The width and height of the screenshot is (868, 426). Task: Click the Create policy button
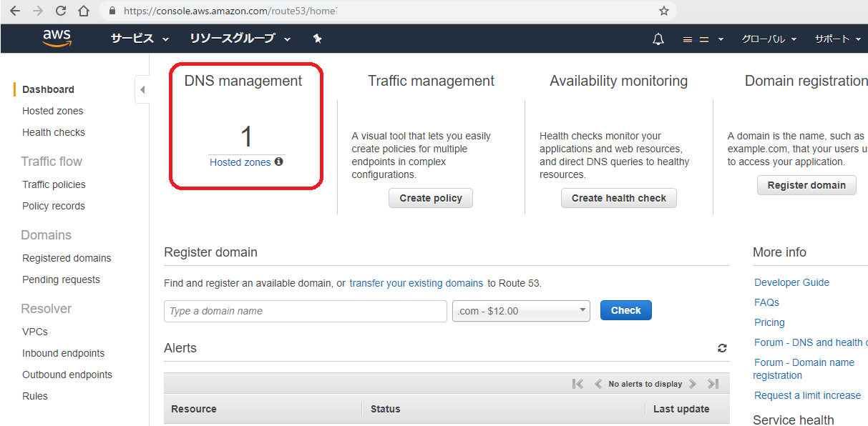pos(431,198)
